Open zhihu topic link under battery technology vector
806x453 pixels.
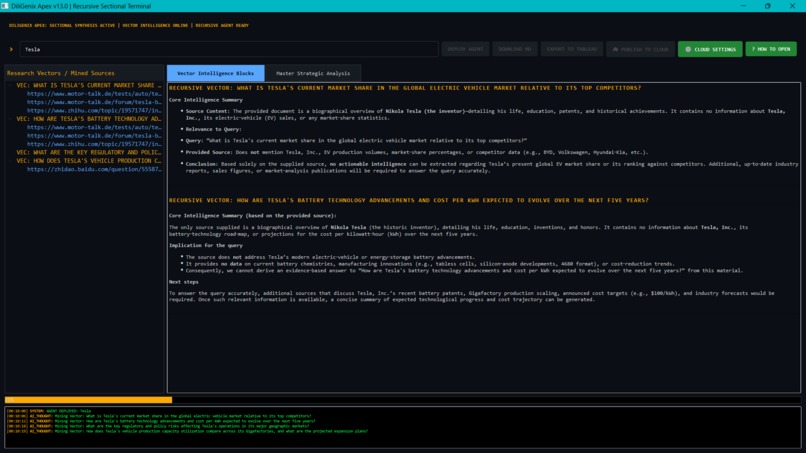click(94, 144)
